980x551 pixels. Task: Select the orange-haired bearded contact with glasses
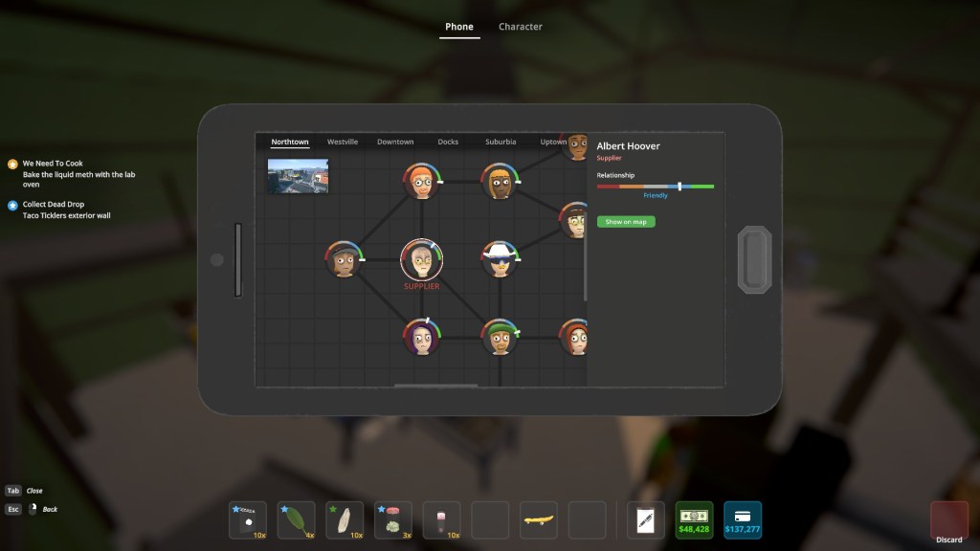tap(421, 181)
